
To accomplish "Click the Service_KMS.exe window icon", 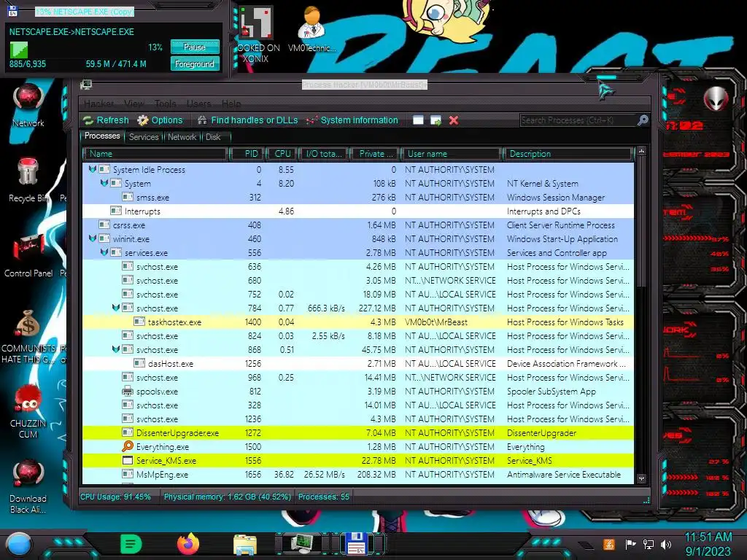I will pos(127,461).
